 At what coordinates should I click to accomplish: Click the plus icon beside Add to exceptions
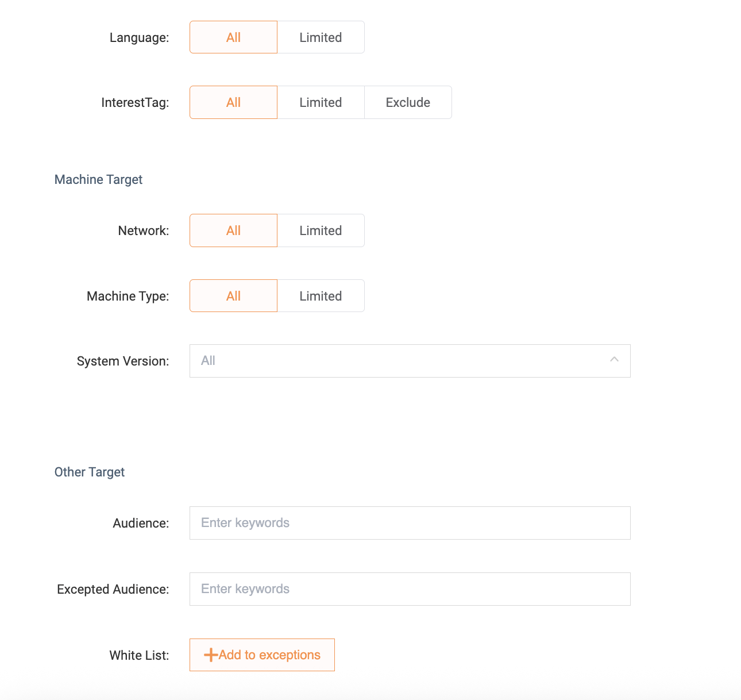coord(210,655)
